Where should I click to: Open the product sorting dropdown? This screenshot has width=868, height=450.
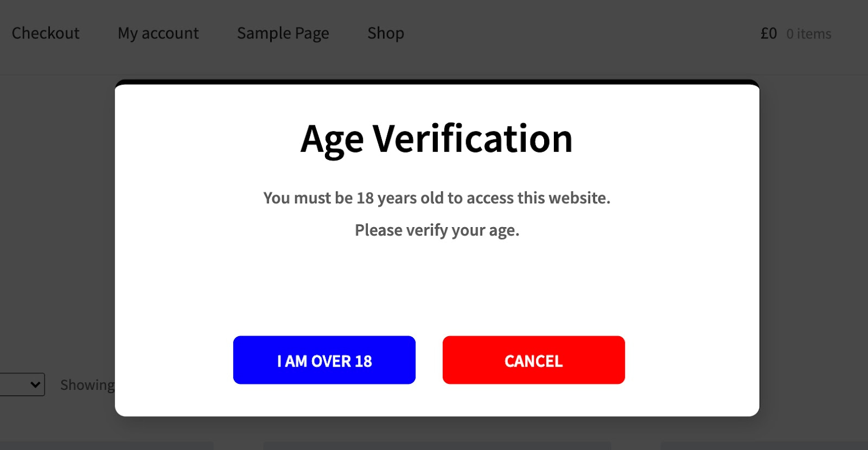tap(21, 385)
